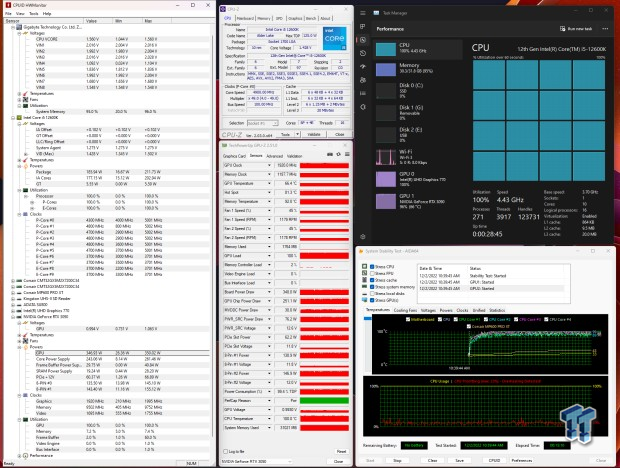Open GPU Clock sensor dropdown in GPU-Z
620x468 pixels.
[269, 165]
